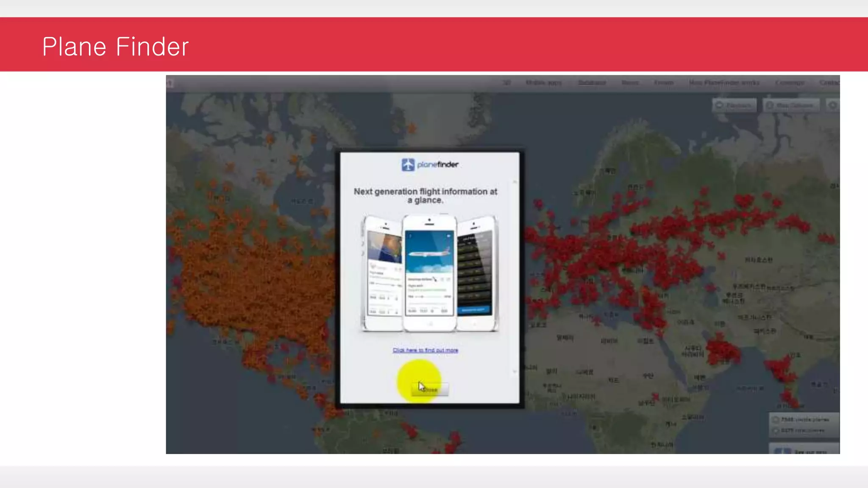The image size is (868, 488).
Task: Switch to 3D view link
Action: click(506, 83)
